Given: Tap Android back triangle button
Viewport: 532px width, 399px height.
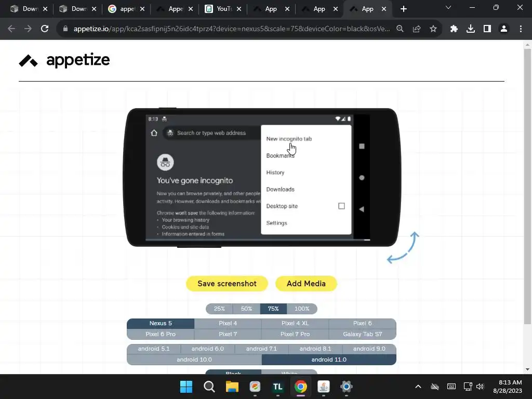Looking at the screenshot, I should [x=362, y=209].
